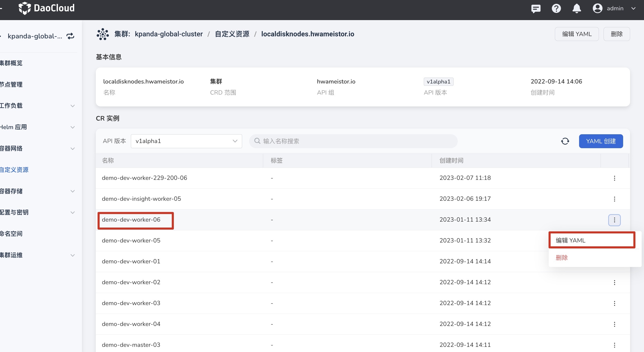Viewport: 644px width, 352px height.
Task: Open more actions for demo-dev-worker-02
Action: click(614, 282)
